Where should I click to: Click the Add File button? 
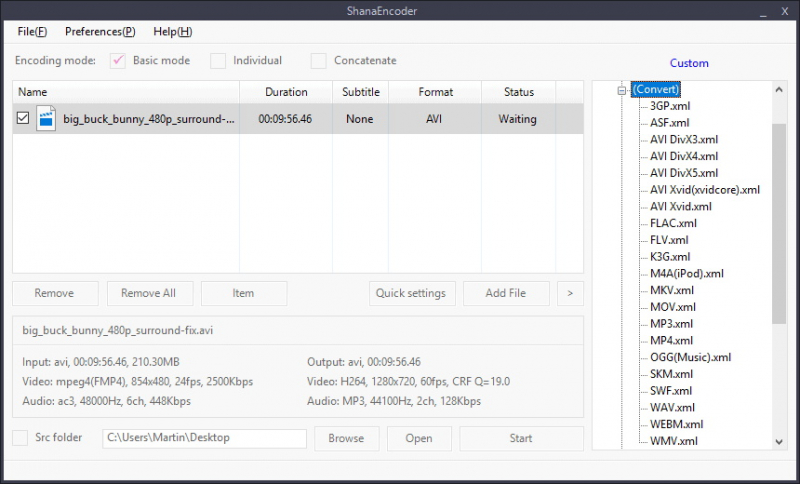point(505,293)
